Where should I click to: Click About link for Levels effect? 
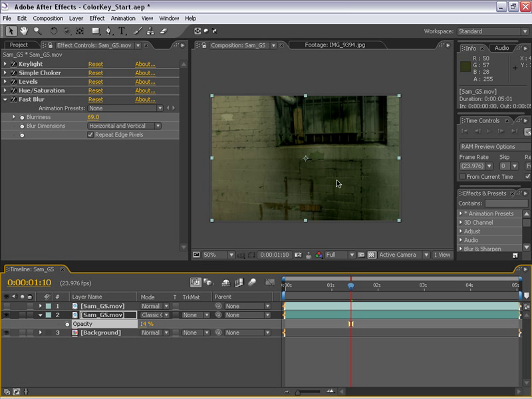click(145, 82)
